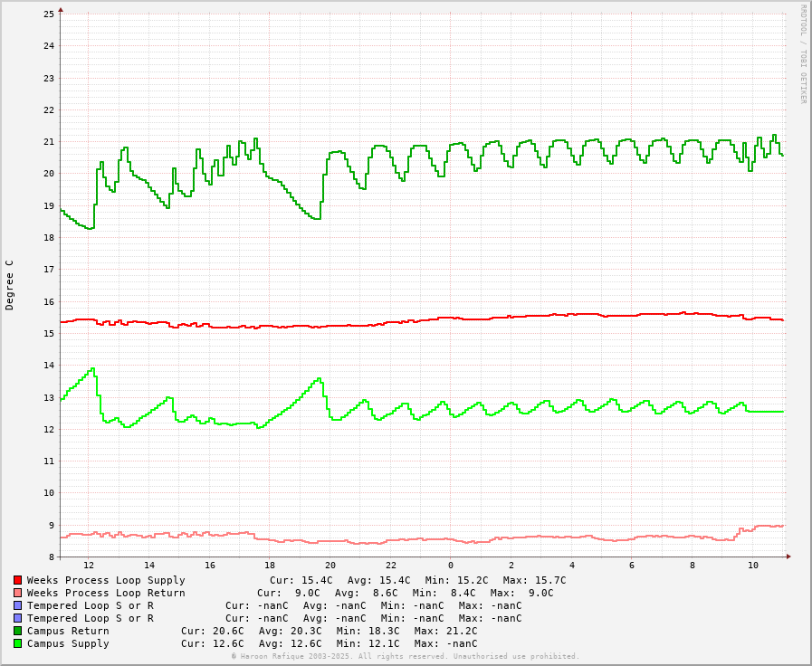
Task: Select the Campus Return legend text
Action: (x=68, y=631)
